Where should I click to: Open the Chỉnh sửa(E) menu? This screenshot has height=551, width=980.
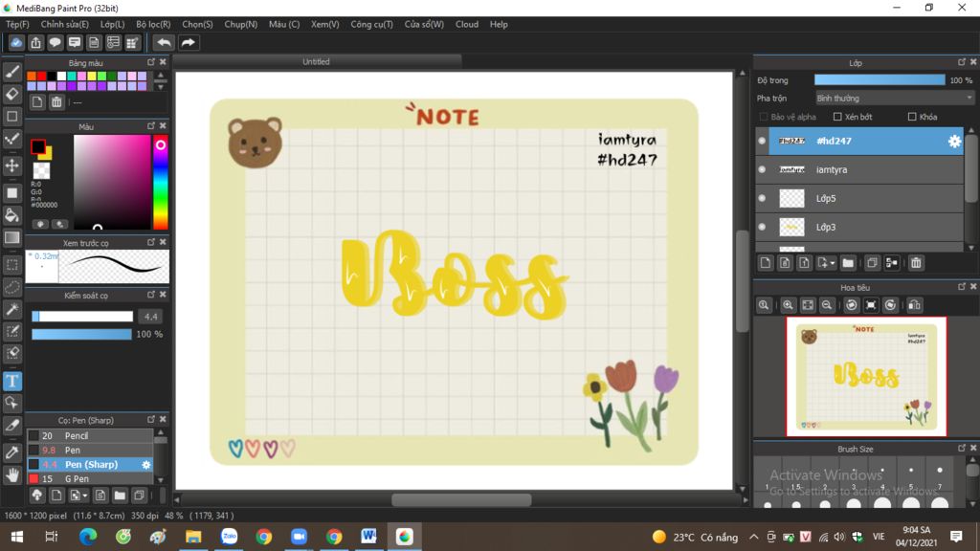pyautogui.click(x=65, y=24)
